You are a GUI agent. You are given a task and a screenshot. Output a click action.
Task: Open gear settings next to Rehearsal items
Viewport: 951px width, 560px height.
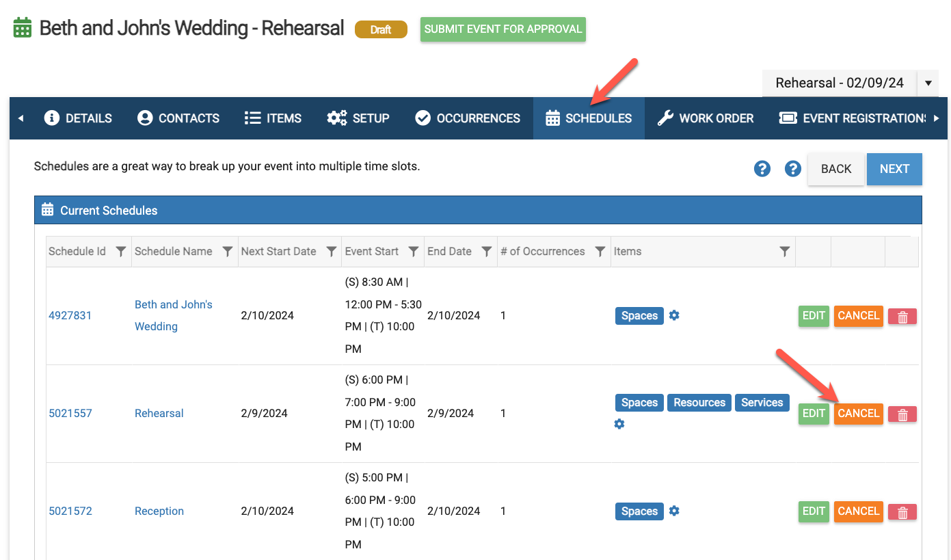[619, 424]
